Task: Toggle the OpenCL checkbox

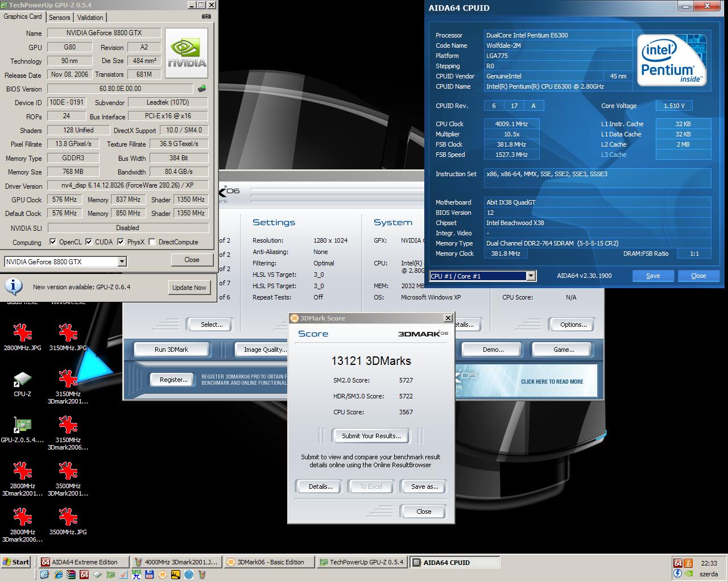Action: pyautogui.click(x=53, y=242)
